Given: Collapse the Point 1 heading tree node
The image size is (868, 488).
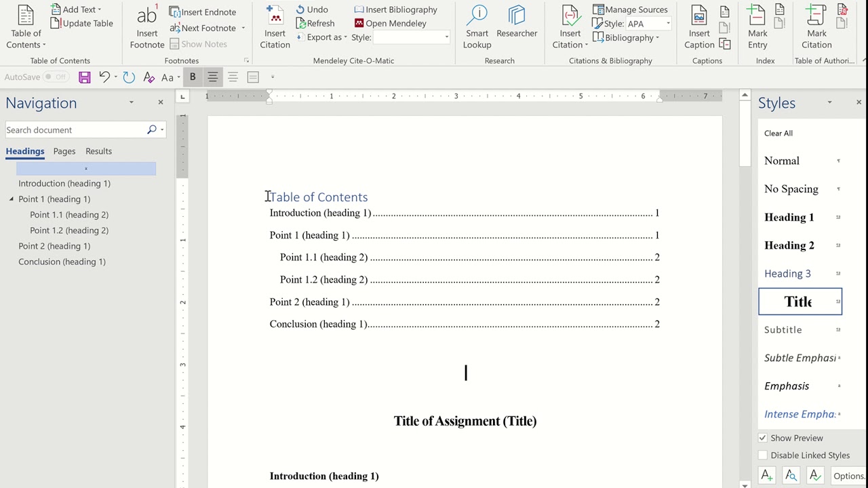Looking at the screenshot, I should [12, 199].
